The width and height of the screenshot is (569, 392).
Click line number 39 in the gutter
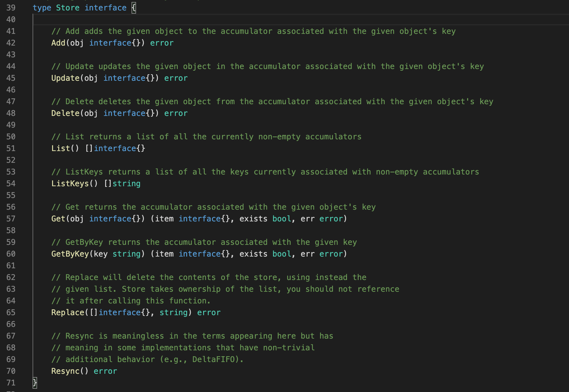pos(11,8)
